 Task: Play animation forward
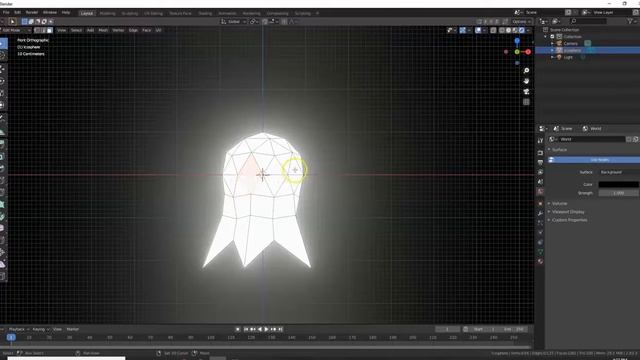point(267,329)
